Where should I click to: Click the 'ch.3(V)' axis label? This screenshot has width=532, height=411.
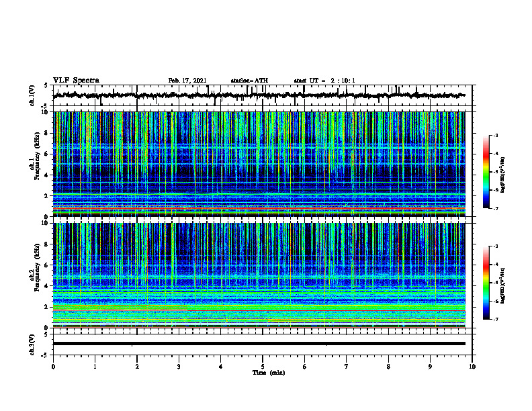[x=32, y=345]
